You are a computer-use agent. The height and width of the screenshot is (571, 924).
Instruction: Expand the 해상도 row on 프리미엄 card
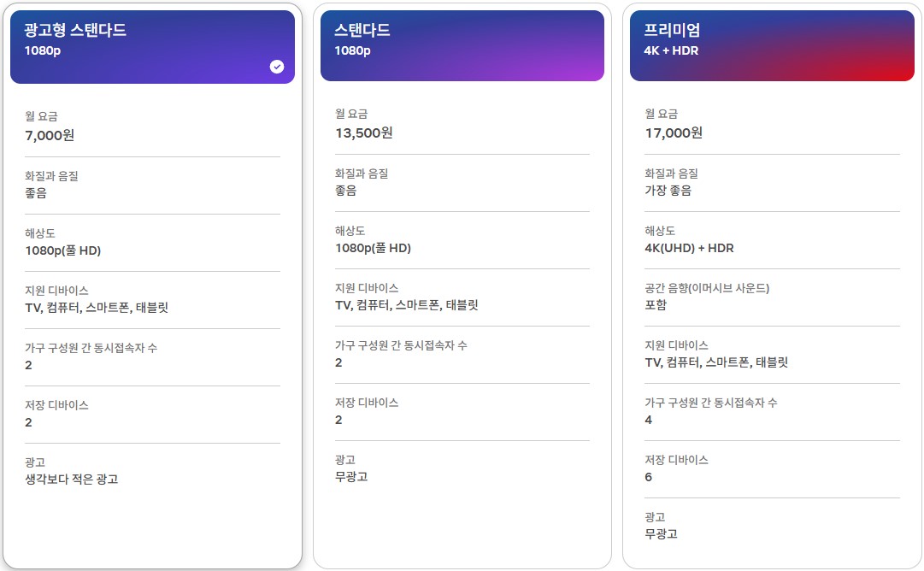tap(771, 239)
